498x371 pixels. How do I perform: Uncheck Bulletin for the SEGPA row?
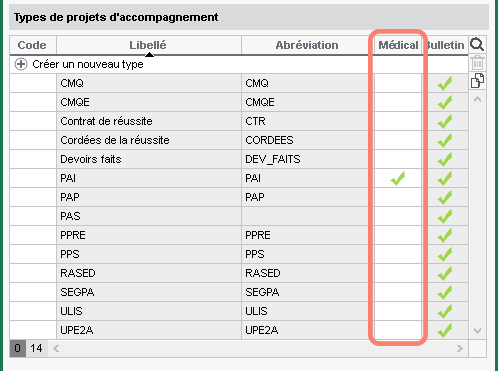445,292
